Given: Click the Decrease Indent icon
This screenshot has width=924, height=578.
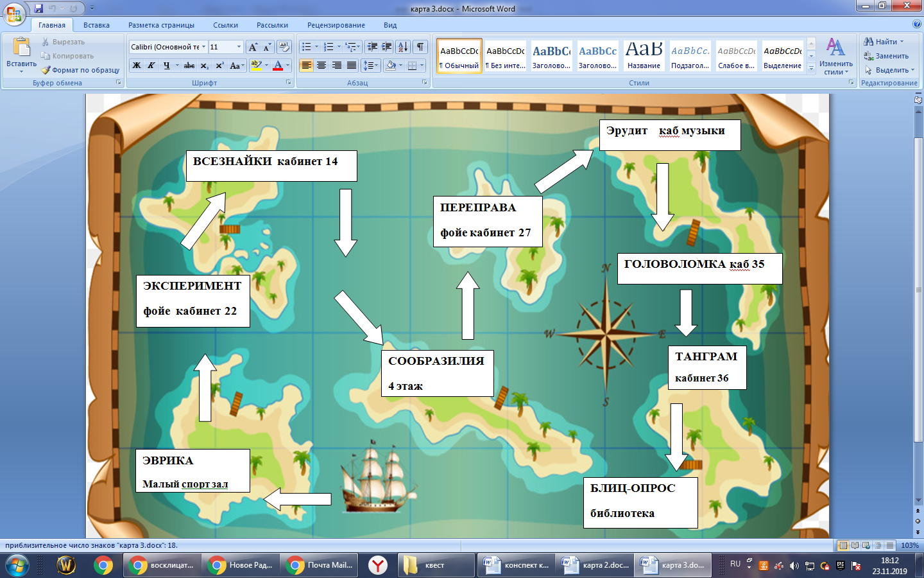Looking at the screenshot, I should [372, 47].
